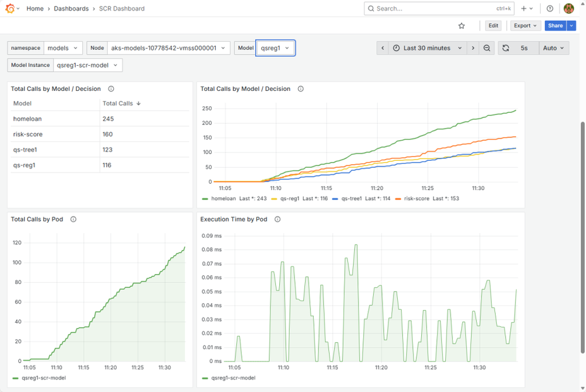Click the Total Calls column header
Viewport: 586px width, 392px height.
118,104
